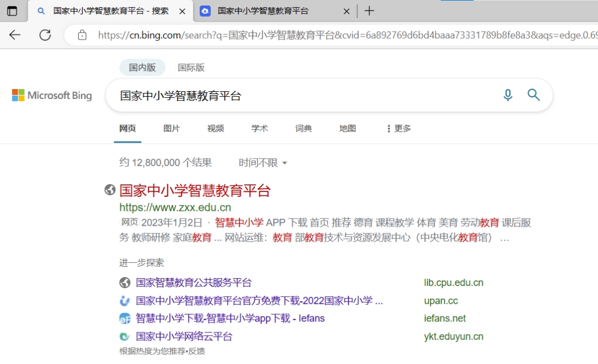
Task: Click the 约 12,800,000 个结果 count text
Action: coord(165,163)
